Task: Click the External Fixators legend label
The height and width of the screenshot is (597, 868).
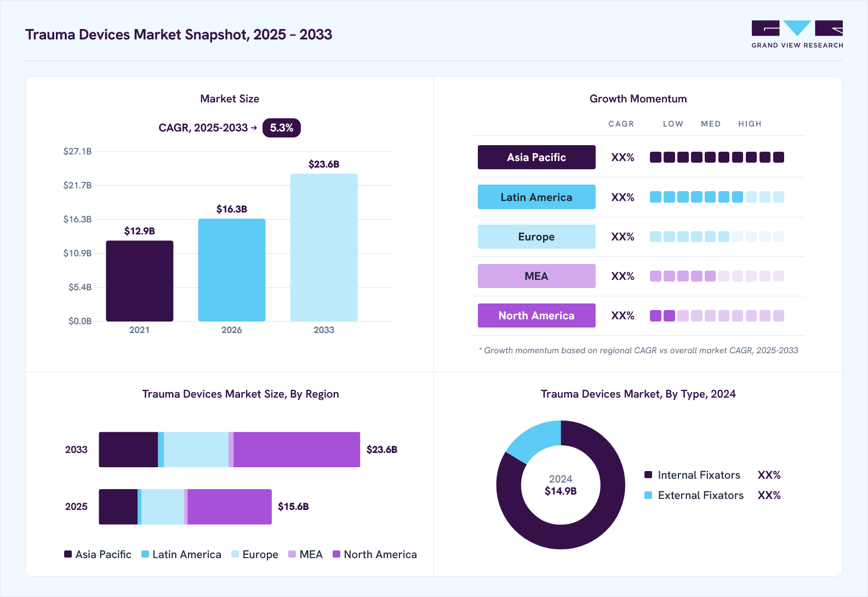Action: pyautogui.click(x=701, y=495)
